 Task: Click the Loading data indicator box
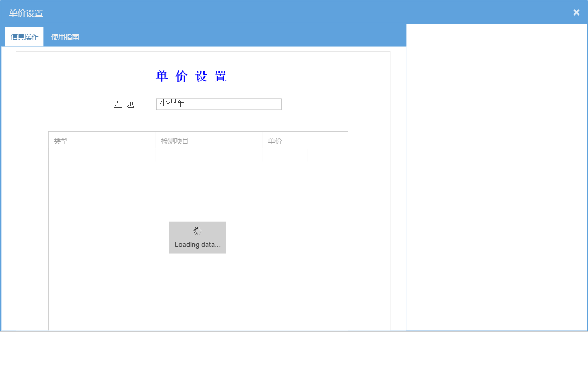(197, 237)
